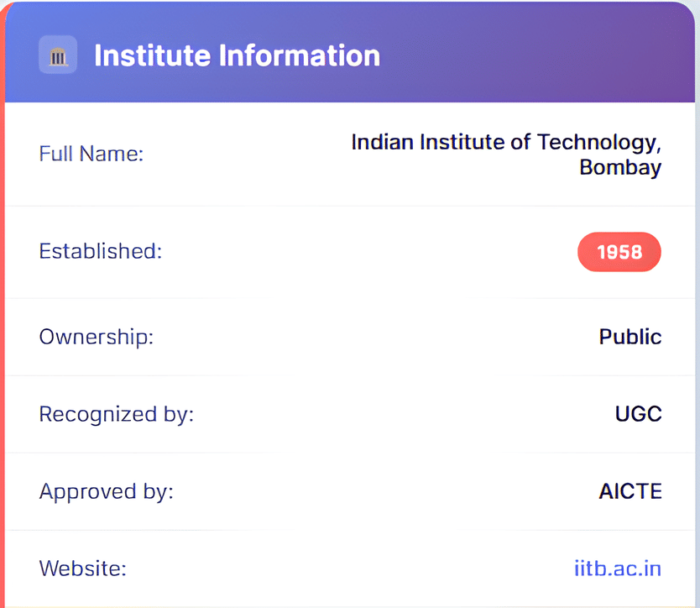Select the UGC value text
Image resolution: width=700 pixels, height=608 pixels.
click(638, 414)
